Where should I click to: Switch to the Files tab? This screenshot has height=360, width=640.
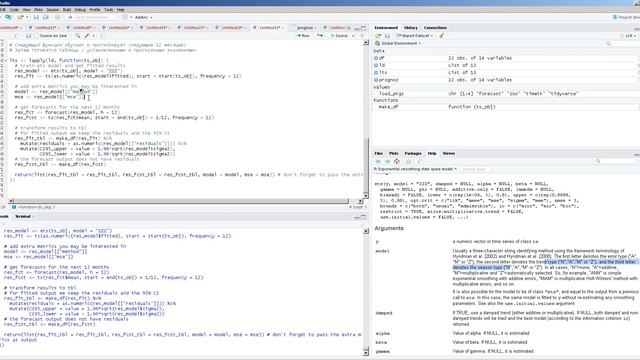pyautogui.click(x=379, y=153)
